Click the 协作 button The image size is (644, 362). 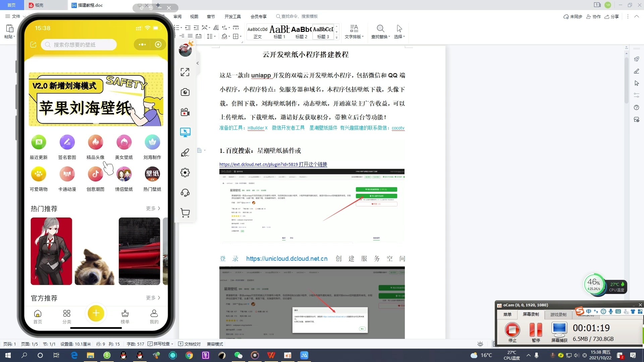(593, 16)
